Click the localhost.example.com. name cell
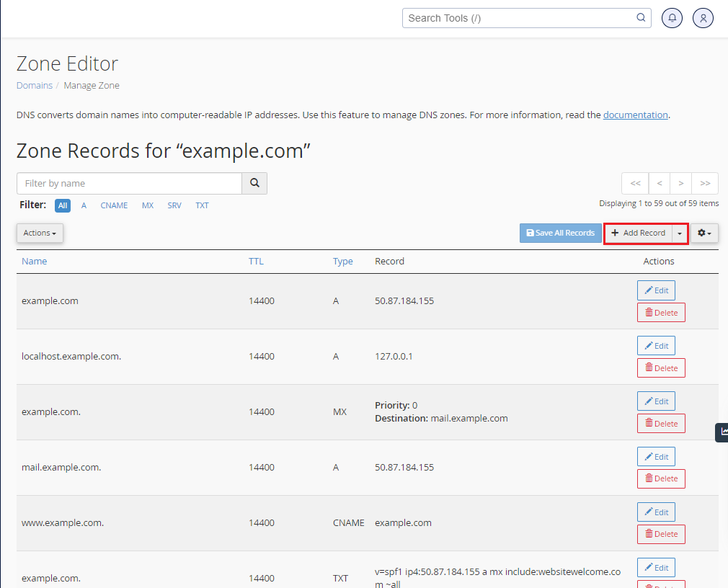Screen dimensions: 728x588 71,357
